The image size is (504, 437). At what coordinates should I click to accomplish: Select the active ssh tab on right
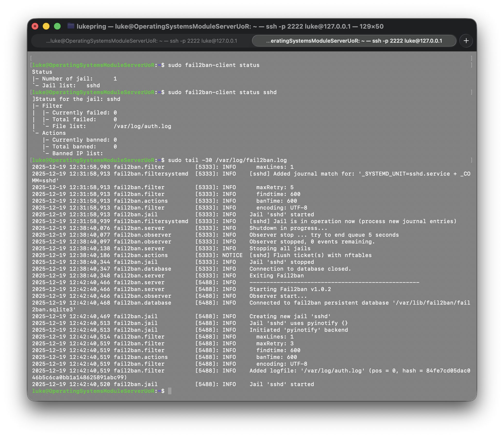[354, 41]
